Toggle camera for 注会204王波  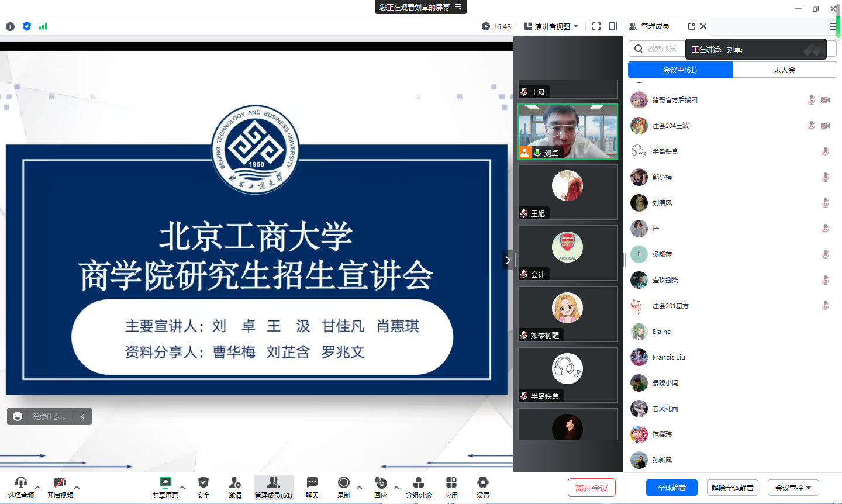pyautogui.click(x=826, y=126)
